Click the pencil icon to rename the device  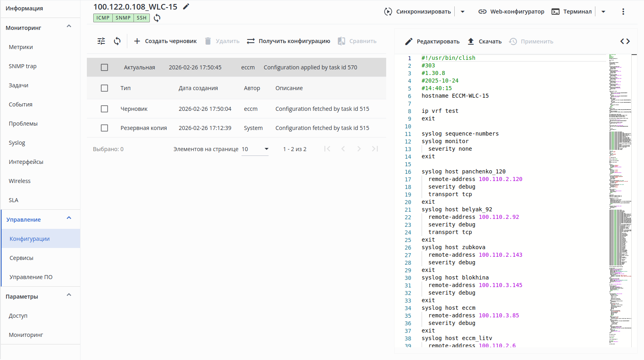(186, 6)
